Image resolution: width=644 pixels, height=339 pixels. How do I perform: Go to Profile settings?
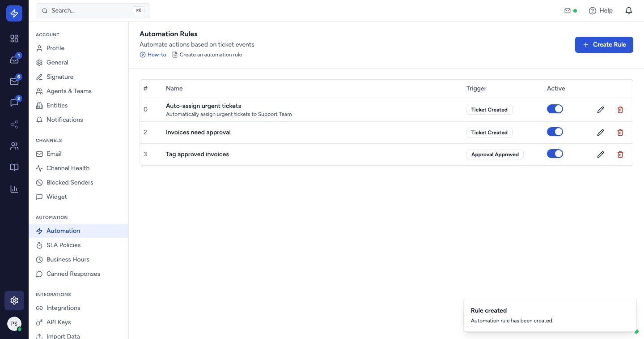[x=79, y=48]
